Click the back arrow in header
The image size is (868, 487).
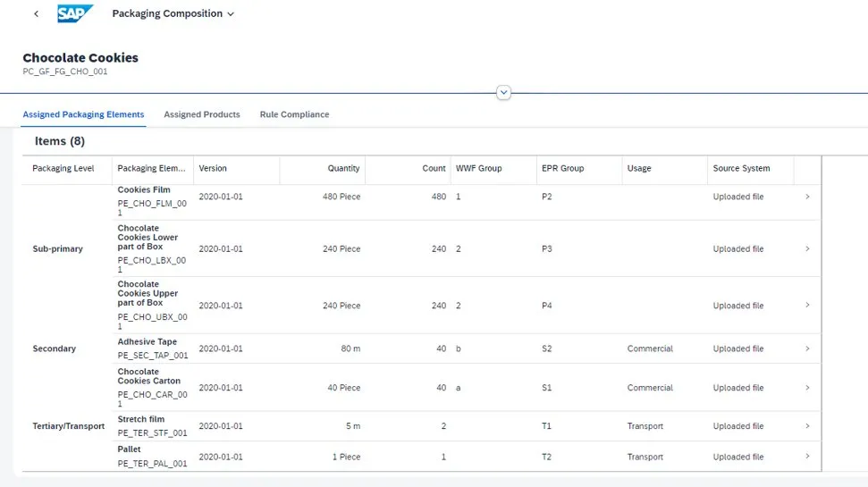tap(36, 14)
